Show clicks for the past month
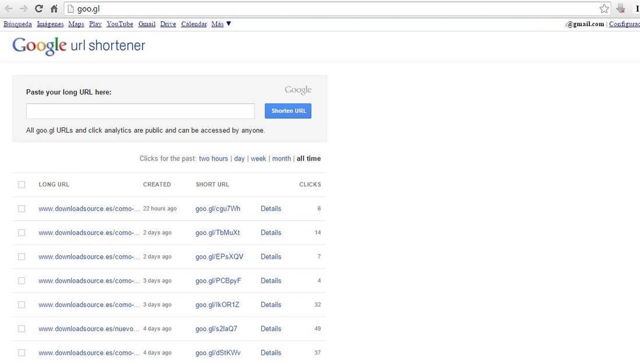The width and height of the screenshot is (640, 364). pos(282,158)
